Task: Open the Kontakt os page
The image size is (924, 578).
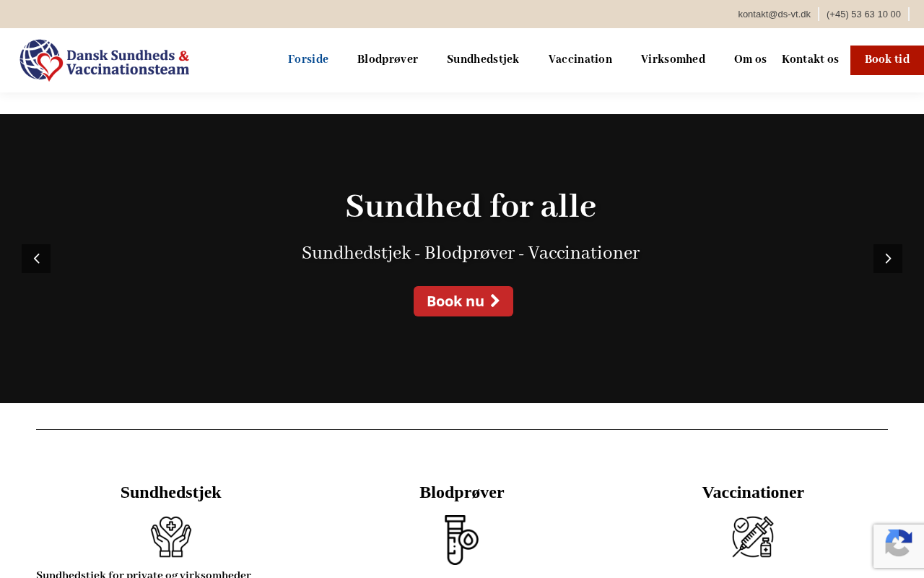Action: 810,59
